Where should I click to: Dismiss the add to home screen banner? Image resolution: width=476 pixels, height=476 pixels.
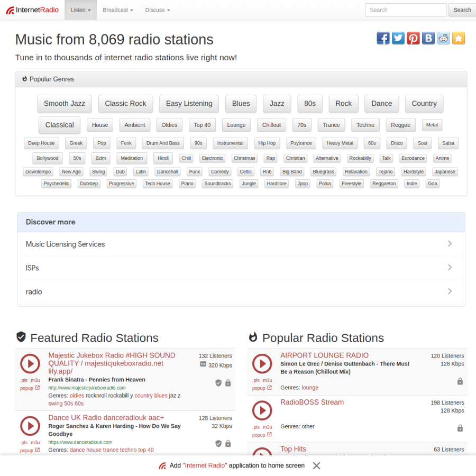tap(316, 465)
